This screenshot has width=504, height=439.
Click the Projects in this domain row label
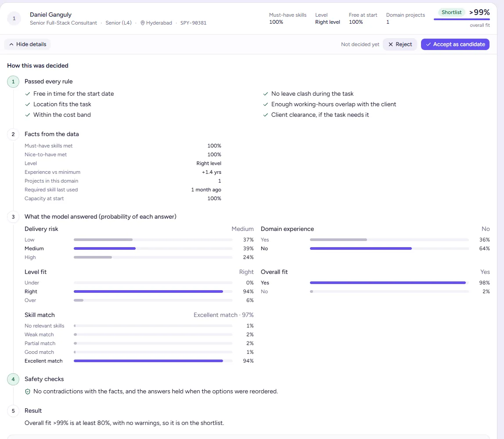[x=51, y=181]
